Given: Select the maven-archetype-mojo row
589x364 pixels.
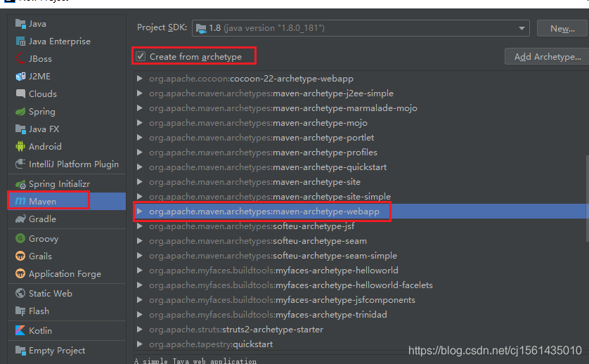Looking at the screenshot, I should pyautogui.click(x=361, y=123).
